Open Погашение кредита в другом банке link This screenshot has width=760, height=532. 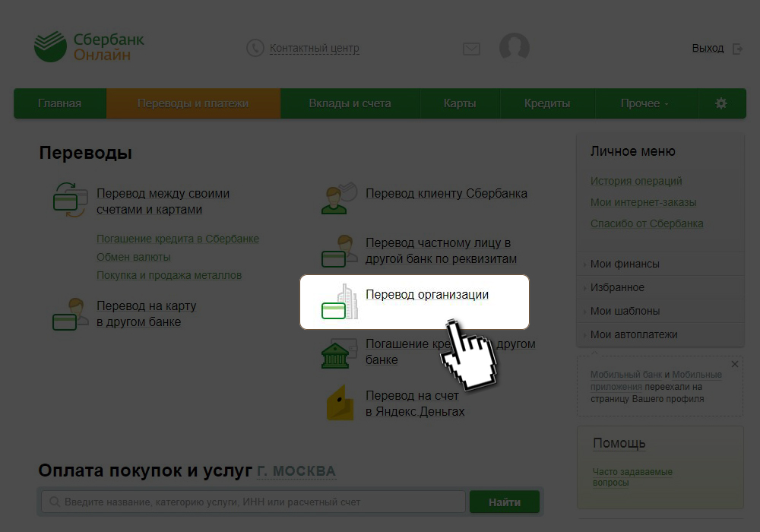point(450,352)
